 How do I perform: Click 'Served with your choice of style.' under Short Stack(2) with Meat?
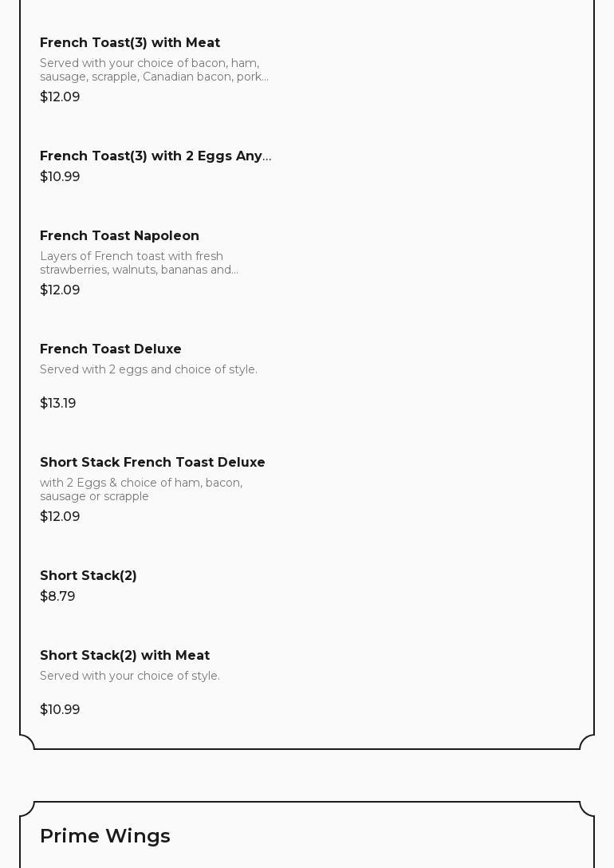130,677
